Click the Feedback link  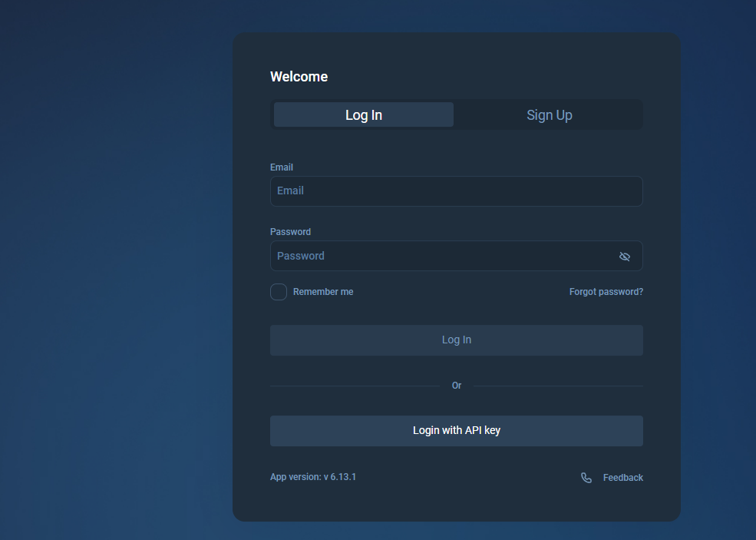pyautogui.click(x=622, y=477)
